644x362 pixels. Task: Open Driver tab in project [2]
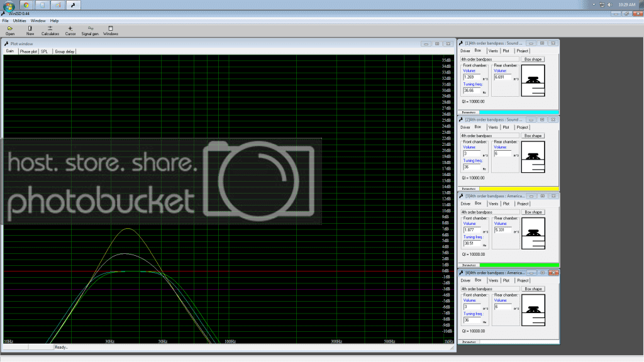coord(465,127)
